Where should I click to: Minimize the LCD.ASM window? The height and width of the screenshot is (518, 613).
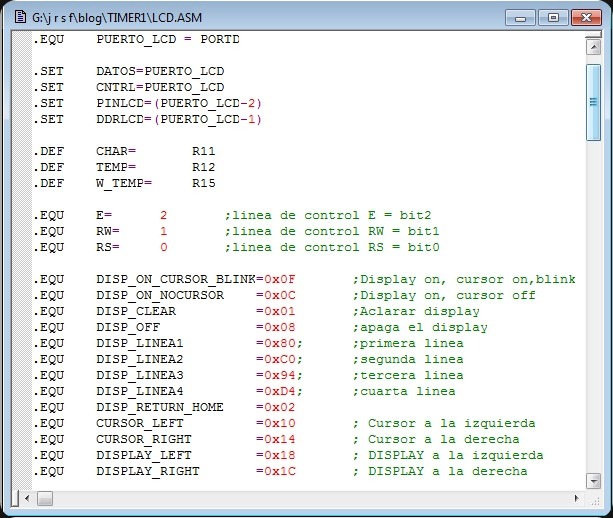click(x=521, y=17)
